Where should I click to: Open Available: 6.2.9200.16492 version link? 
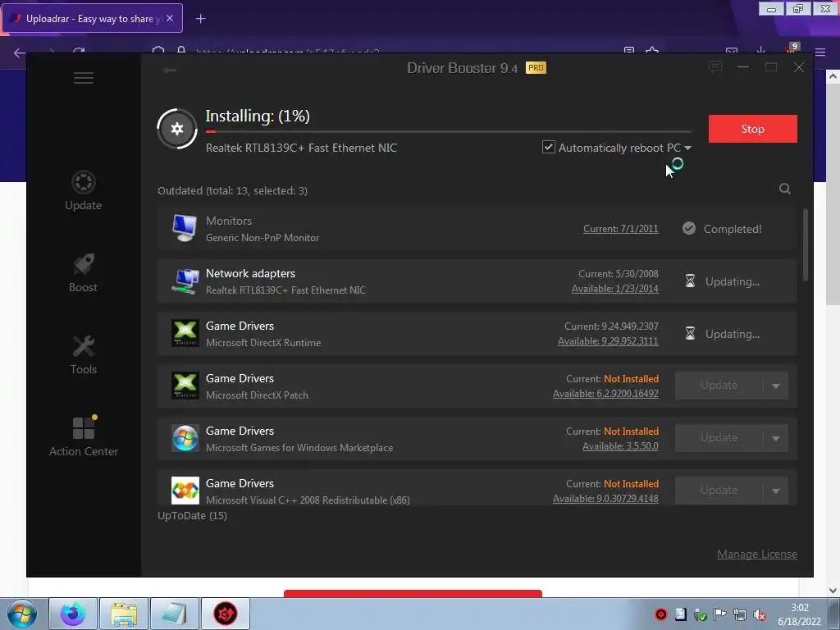[x=605, y=394]
